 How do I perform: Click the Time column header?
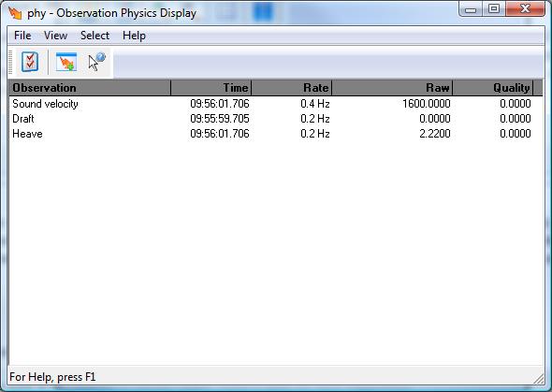tap(211, 88)
